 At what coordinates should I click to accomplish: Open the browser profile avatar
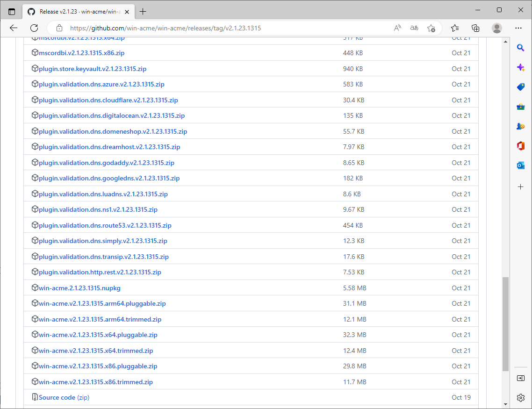coord(497,28)
